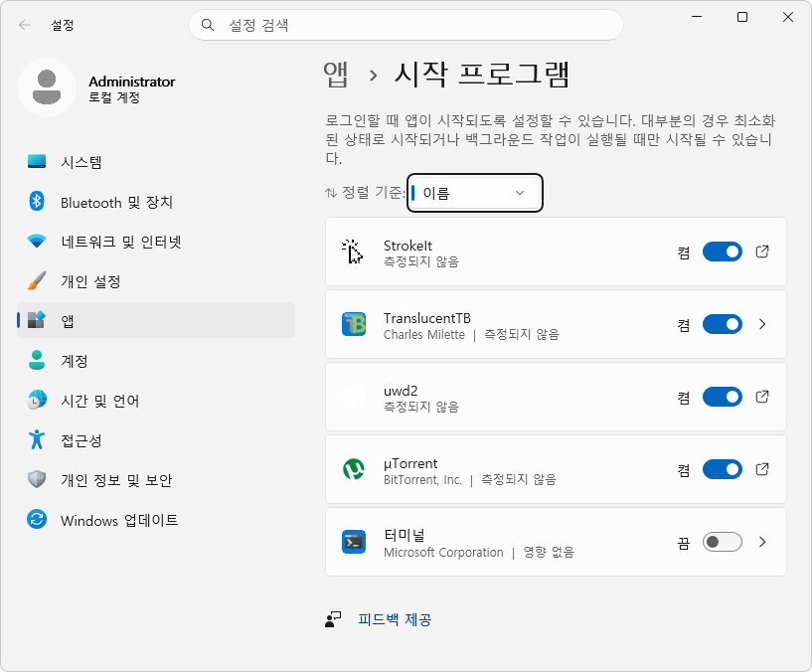This screenshot has width=812, height=672.
Task: Click µTorrent app name text
Action: pyautogui.click(x=410, y=463)
